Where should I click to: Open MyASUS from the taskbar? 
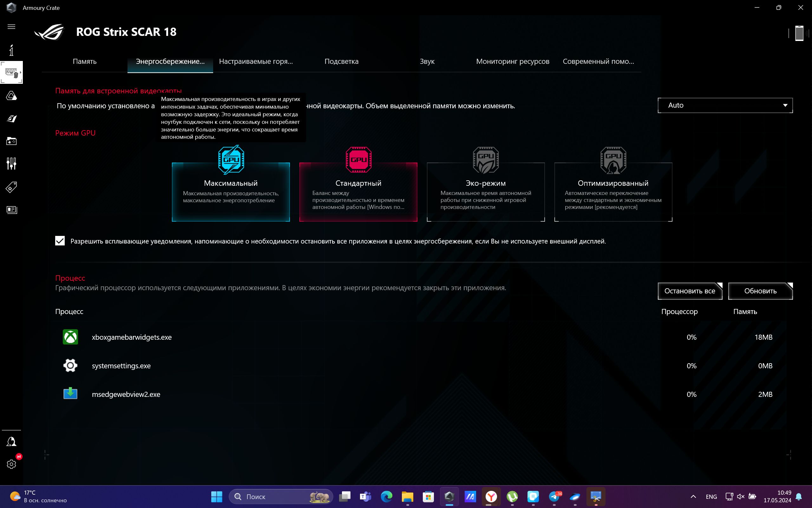pos(470,496)
